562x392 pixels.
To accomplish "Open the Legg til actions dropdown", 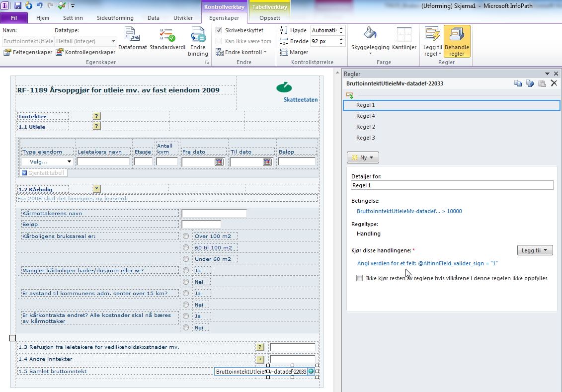I will point(535,250).
